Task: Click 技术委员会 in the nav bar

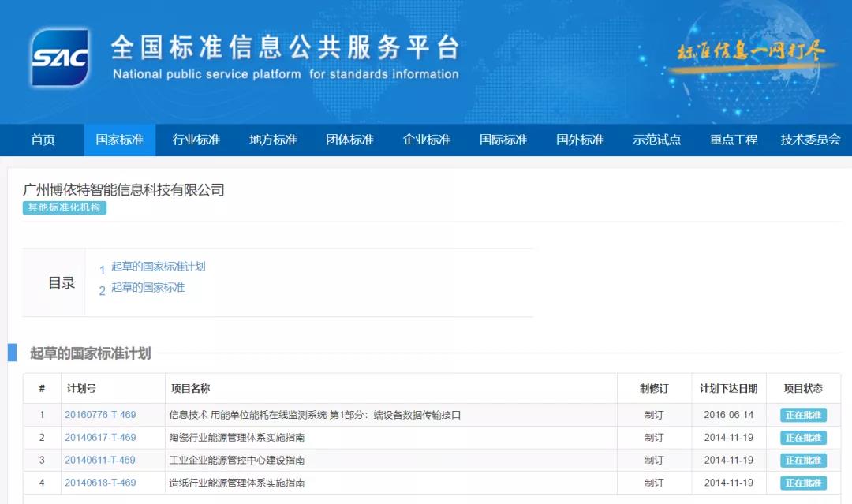Action: point(810,140)
